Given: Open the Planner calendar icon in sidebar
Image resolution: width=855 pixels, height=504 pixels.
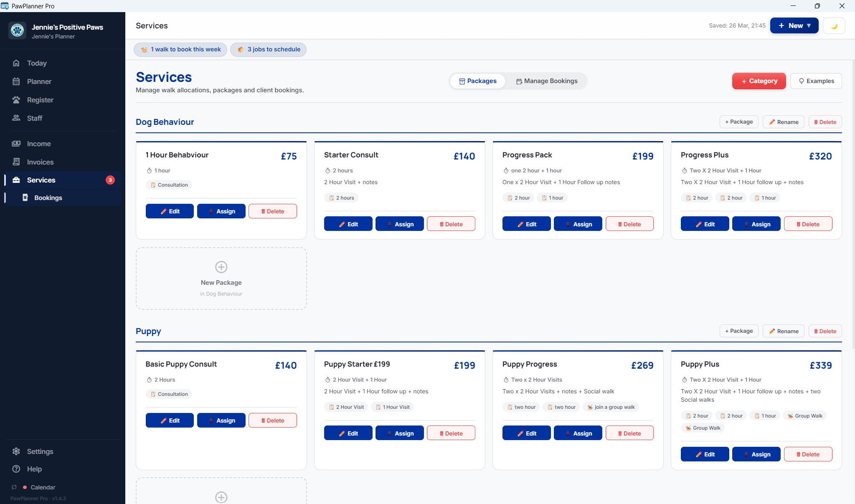Looking at the screenshot, I should [16, 81].
